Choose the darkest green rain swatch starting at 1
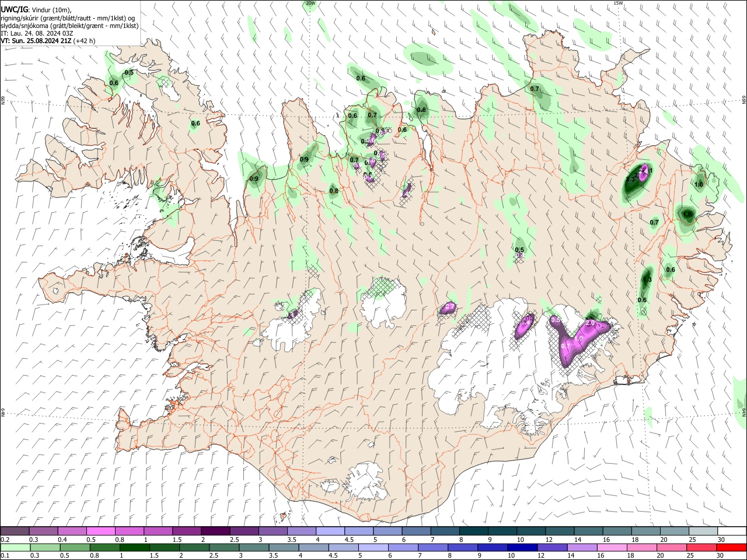 pos(134,547)
